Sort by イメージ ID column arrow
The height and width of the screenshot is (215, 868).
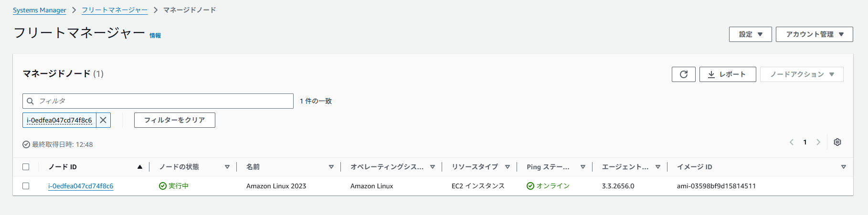(844, 167)
